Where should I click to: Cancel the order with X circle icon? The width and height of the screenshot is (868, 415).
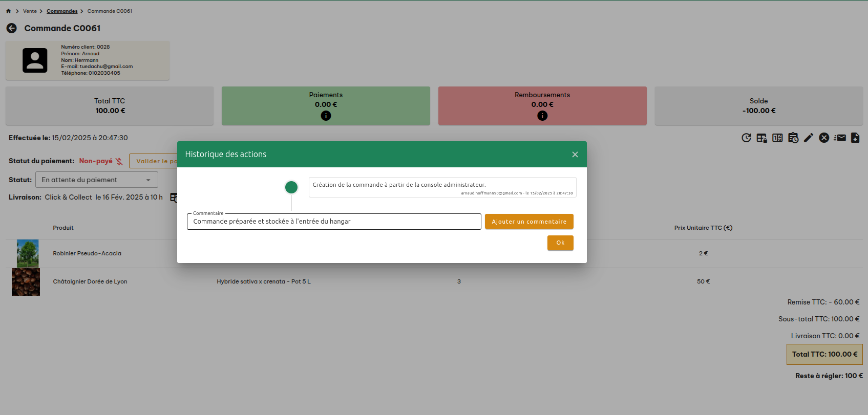pos(824,138)
